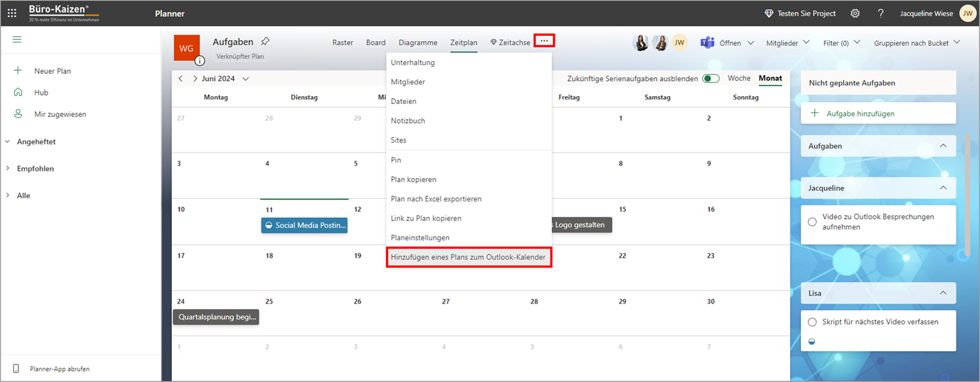Choose Hinzufügen eines Plans zum Outlook-Kalender

click(469, 257)
